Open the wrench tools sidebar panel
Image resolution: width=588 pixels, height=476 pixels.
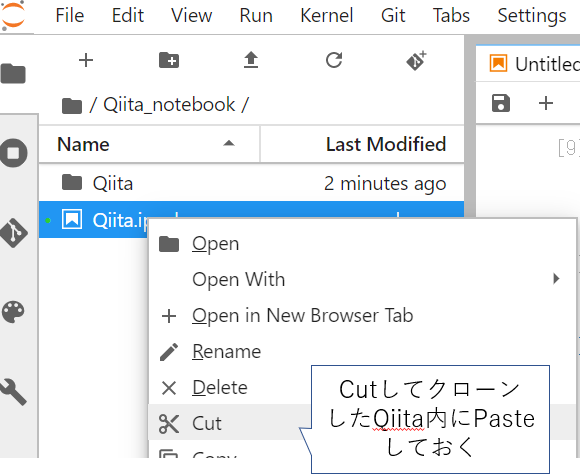point(14,392)
